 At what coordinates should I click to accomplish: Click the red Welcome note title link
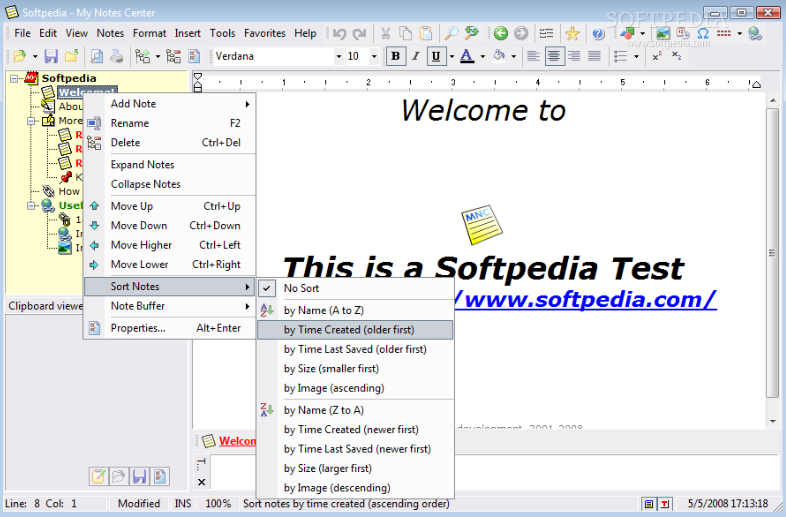pos(237,441)
